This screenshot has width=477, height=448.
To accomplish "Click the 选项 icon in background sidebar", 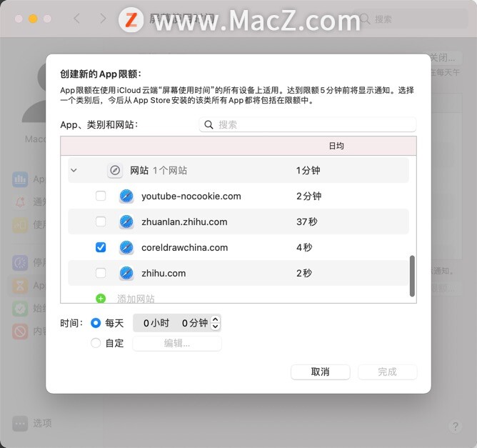I will coord(20,423).
